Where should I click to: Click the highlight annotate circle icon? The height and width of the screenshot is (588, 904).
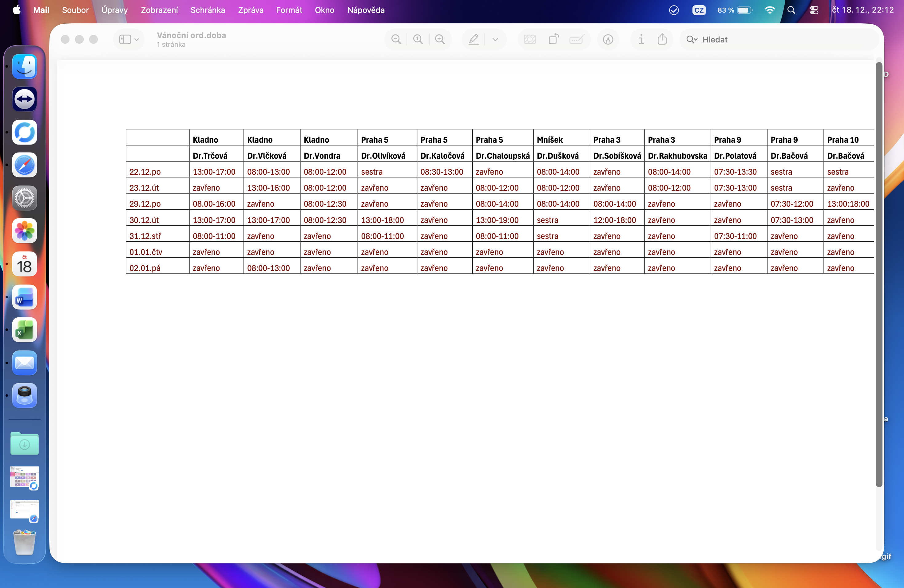click(x=608, y=39)
